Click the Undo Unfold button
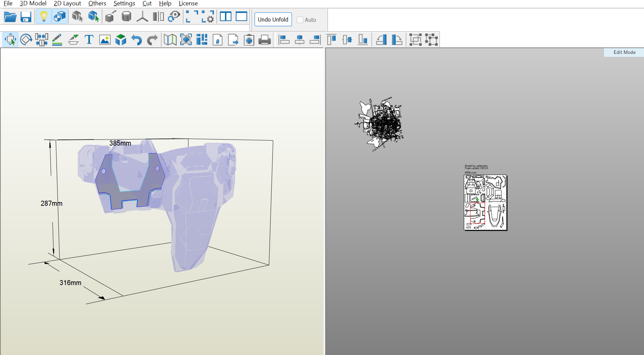This screenshot has height=355, width=644. pos(273,19)
